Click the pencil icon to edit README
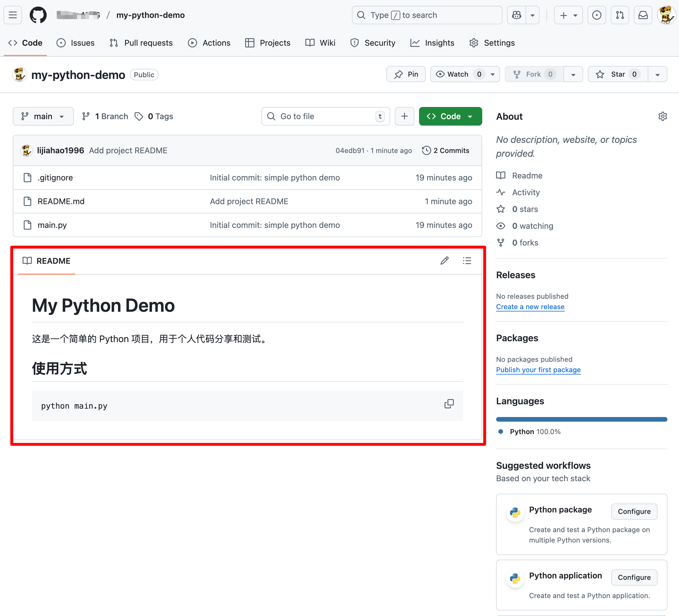The width and height of the screenshot is (679, 616). 444,261
